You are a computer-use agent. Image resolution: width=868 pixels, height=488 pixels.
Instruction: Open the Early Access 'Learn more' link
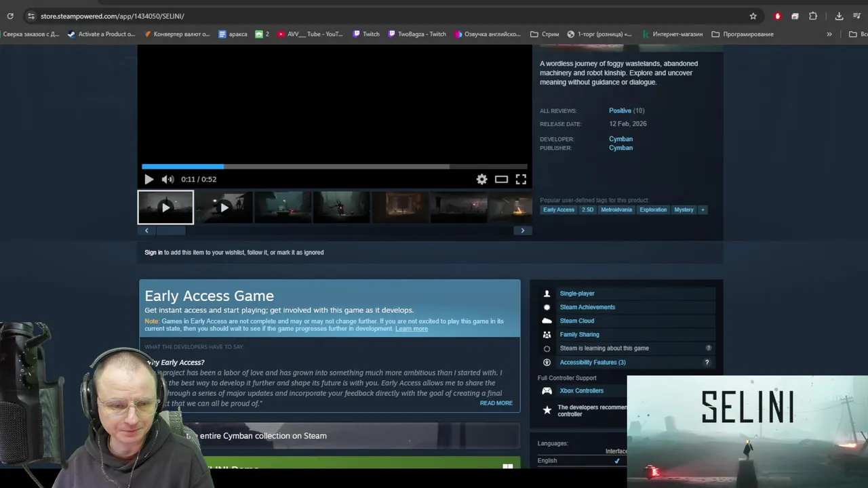[412, 329]
